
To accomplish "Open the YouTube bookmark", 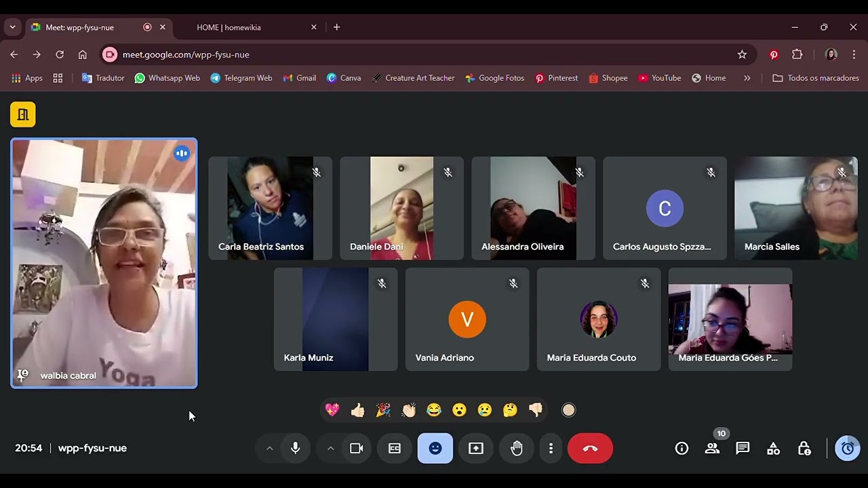I will [x=659, y=78].
